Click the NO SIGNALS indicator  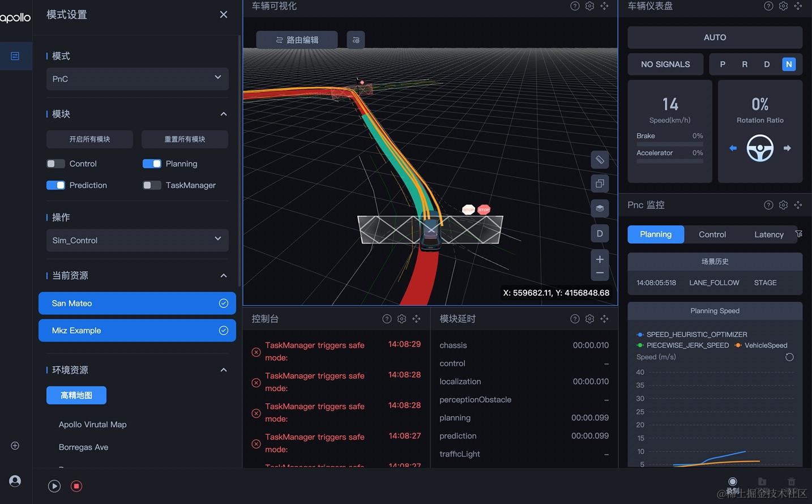click(x=665, y=65)
